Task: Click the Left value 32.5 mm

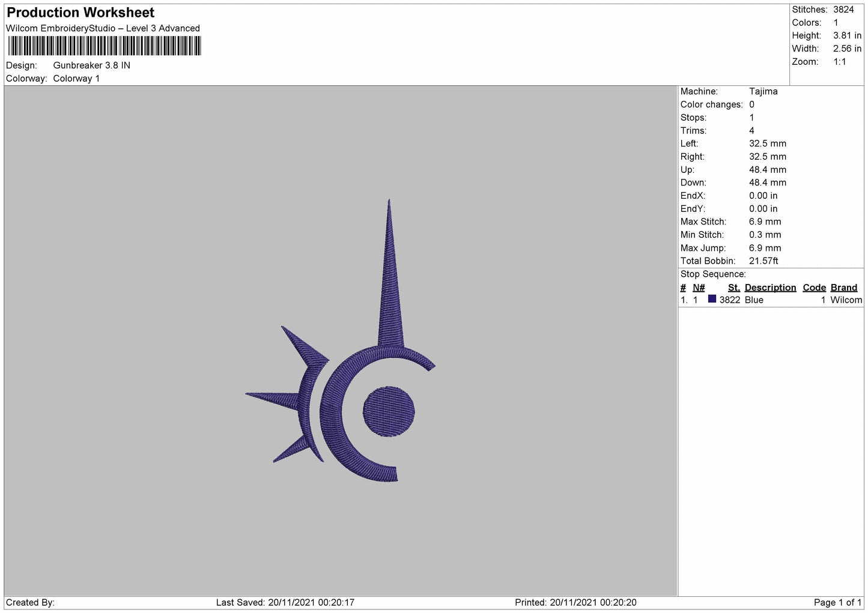Action: [768, 143]
